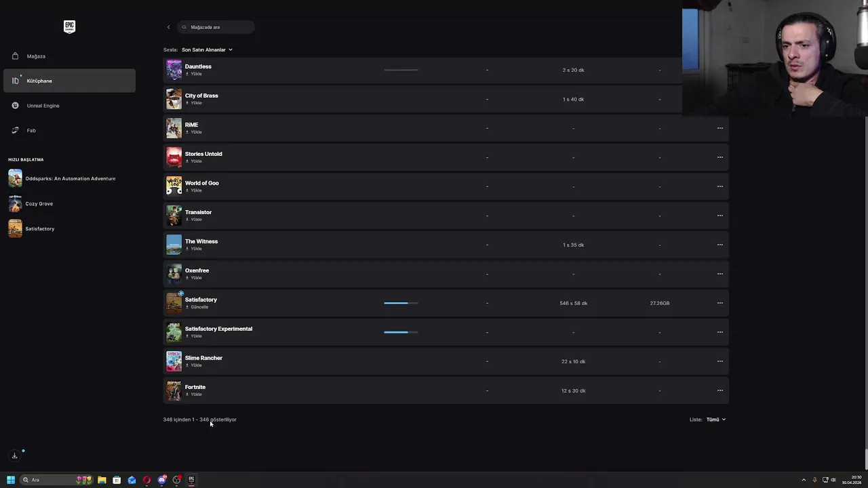This screenshot has width=868, height=488.
Task: Open more options for Fortnite
Action: point(719,390)
